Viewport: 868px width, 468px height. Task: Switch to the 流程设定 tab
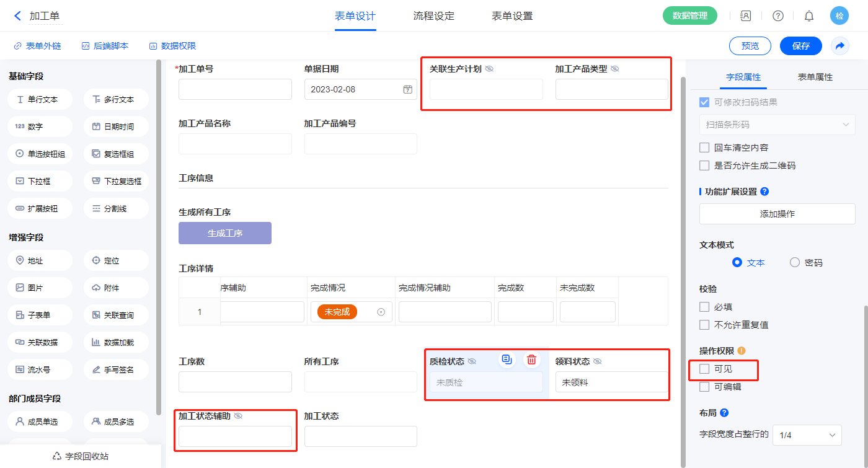click(434, 16)
